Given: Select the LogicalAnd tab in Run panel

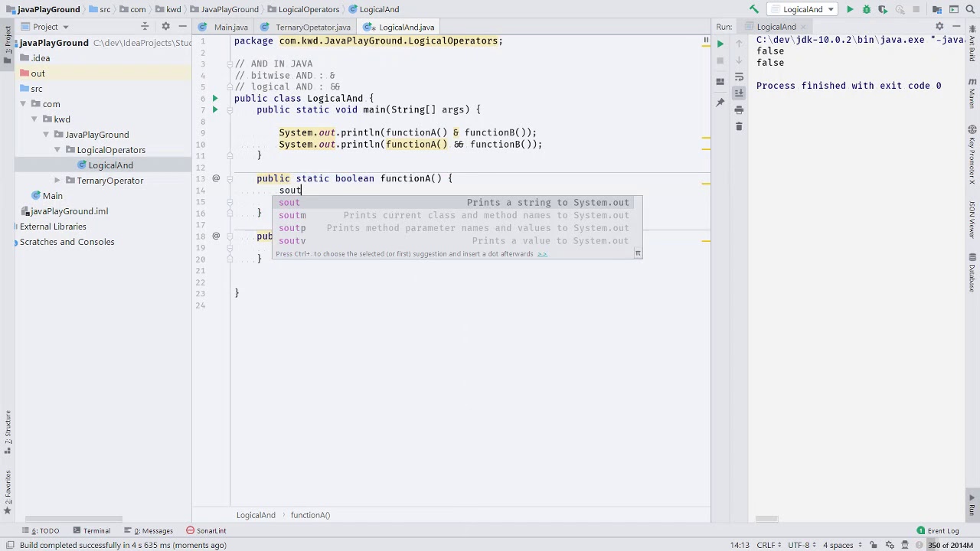Looking at the screenshot, I should click(776, 27).
